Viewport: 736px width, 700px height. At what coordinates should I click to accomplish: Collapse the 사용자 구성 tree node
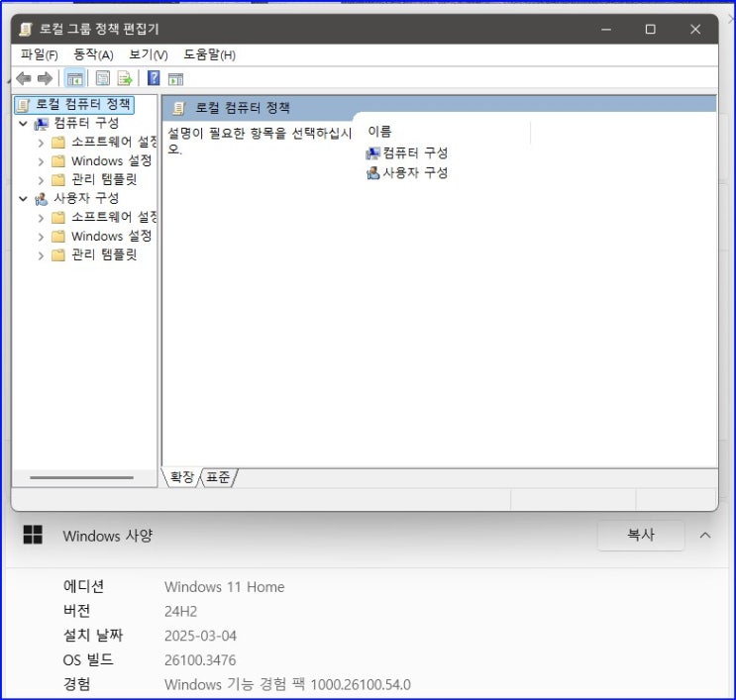coord(23,198)
